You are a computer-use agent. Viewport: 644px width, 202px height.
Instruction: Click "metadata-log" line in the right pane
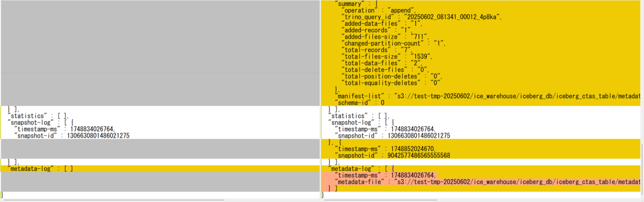(361, 168)
